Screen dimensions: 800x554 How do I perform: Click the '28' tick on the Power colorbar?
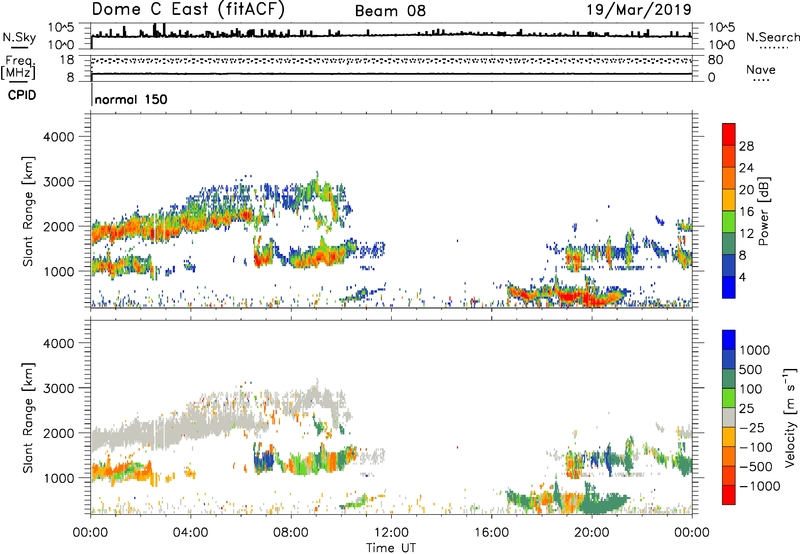pyautogui.click(x=746, y=146)
